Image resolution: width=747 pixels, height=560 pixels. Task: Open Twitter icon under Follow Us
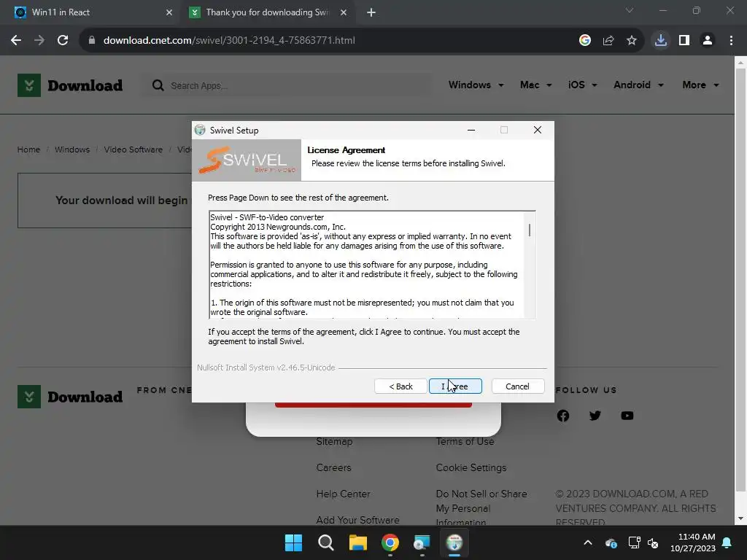(x=595, y=416)
